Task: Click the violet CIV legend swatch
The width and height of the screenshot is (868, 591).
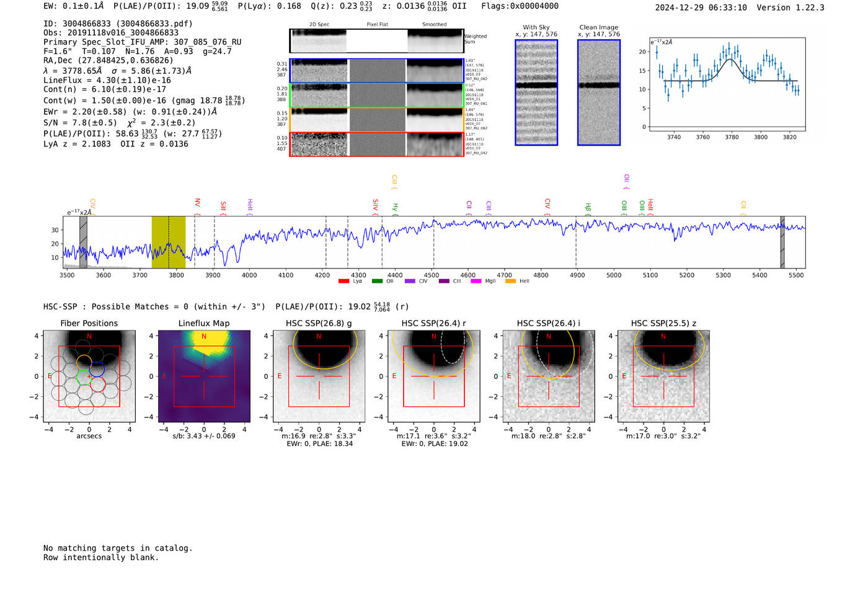Action: pos(410,282)
